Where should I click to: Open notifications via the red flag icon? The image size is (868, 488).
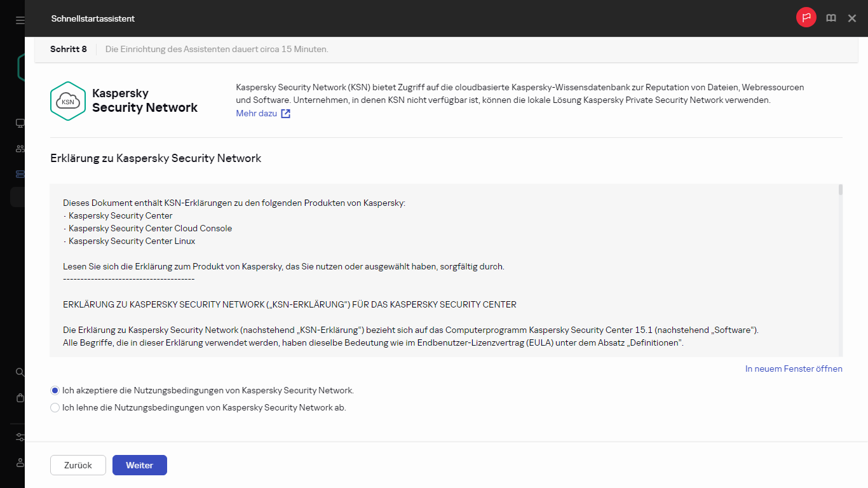pos(806,17)
